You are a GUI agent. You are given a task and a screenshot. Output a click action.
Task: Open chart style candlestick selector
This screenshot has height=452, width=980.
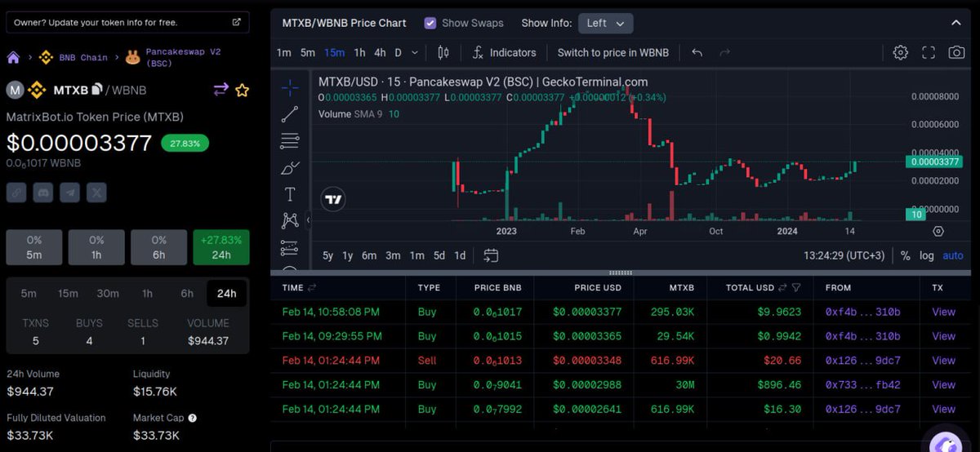443,52
